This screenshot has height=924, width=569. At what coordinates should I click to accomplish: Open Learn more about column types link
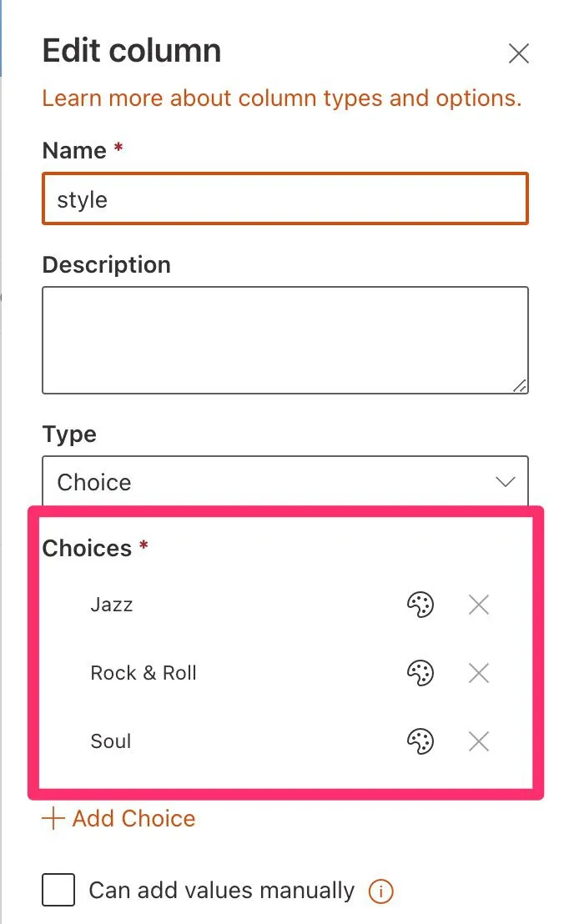coord(282,98)
